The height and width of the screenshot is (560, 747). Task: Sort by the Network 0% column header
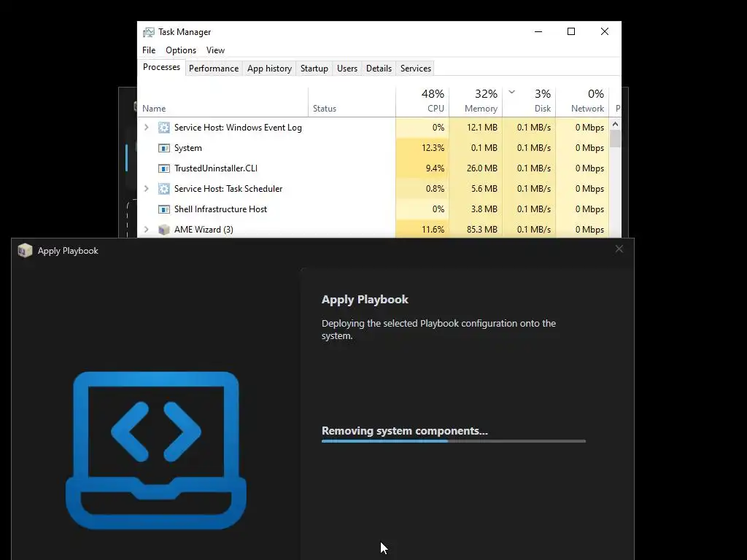pyautogui.click(x=582, y=102)
